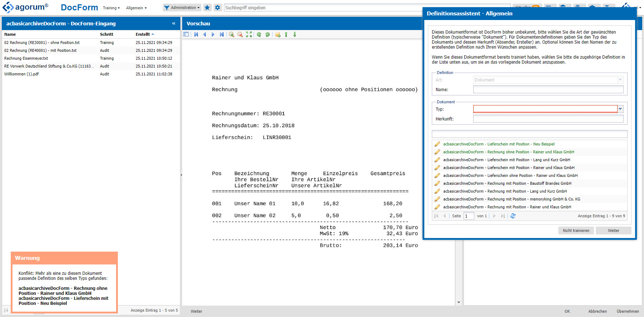The image size is (644, 317).
Task: Sort list by Schritt column header
Action: point(106,34)
